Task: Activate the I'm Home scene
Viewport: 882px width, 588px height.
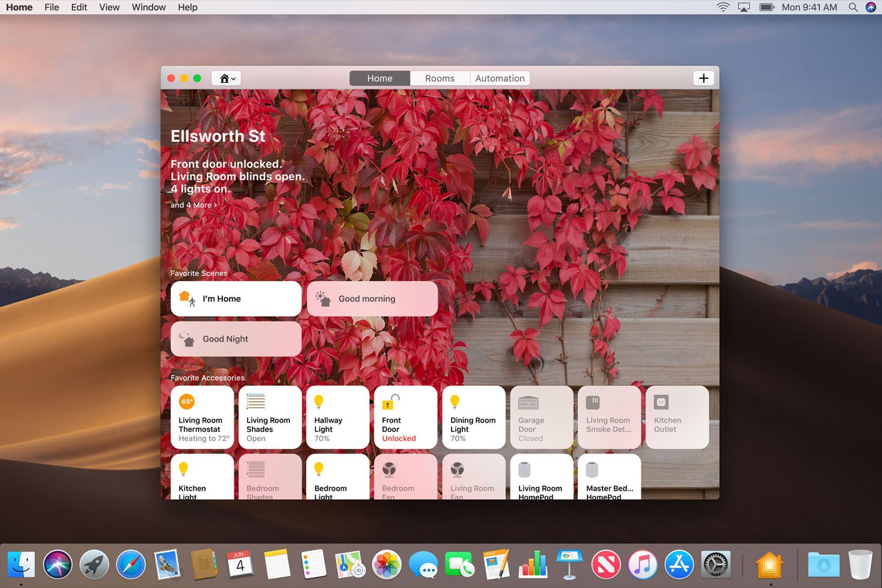Action: point(236,299)
